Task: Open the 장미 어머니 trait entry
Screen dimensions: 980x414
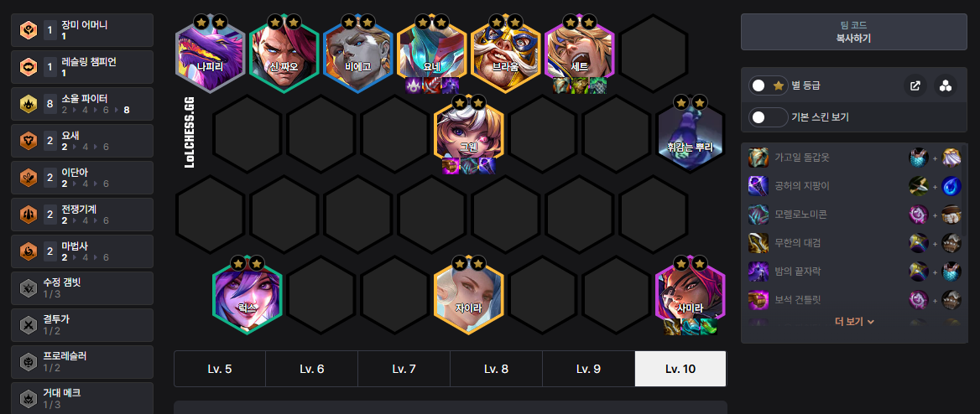Action: pos(82,30)
